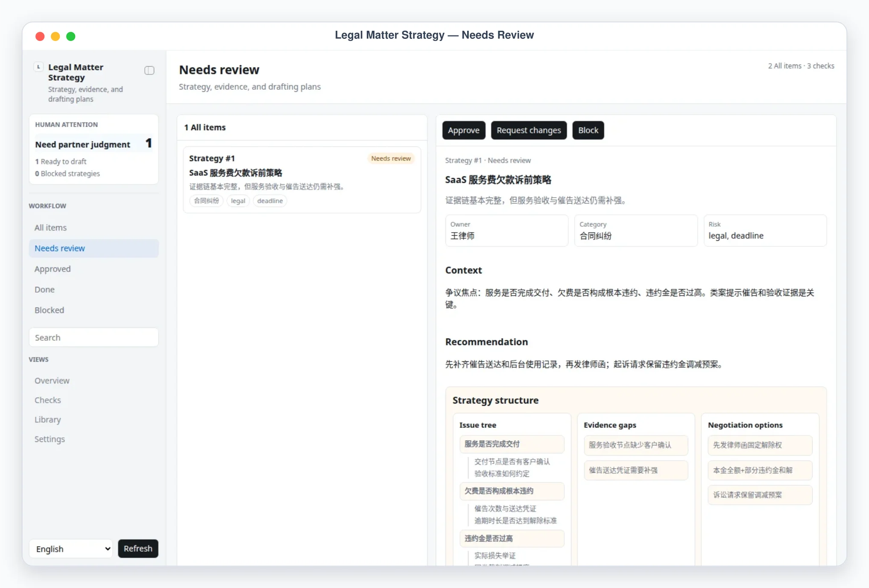Click the Block button
The width and height of the screenshot is (869, 588).
click(588, 130)
